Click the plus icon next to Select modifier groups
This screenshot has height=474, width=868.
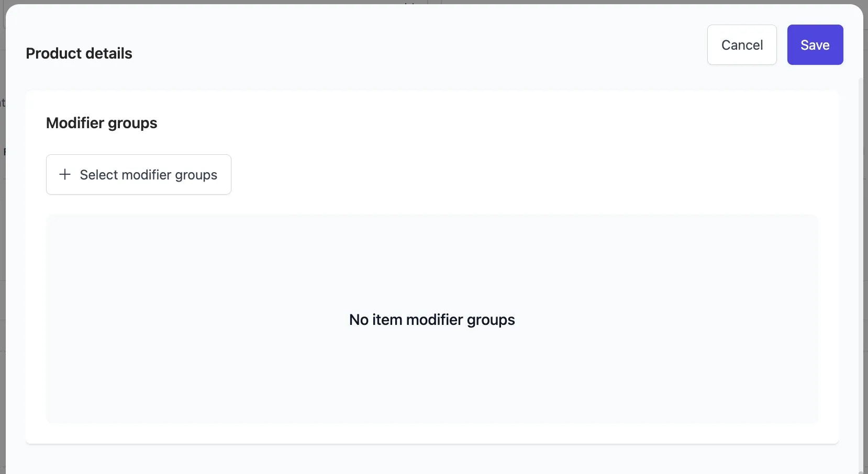tap(64, 174)
